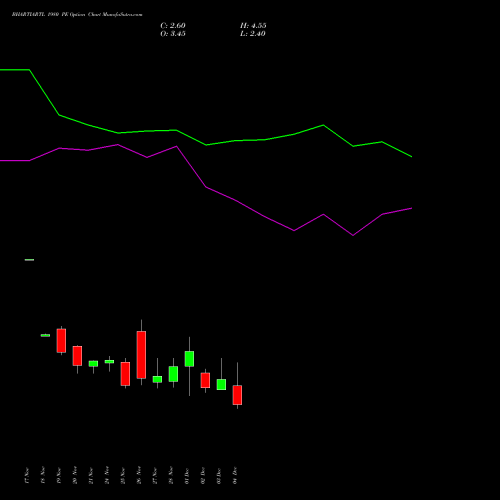Click the open value O: 3.45
Screen dimensions: 500x500
click(x=173, y=34)
